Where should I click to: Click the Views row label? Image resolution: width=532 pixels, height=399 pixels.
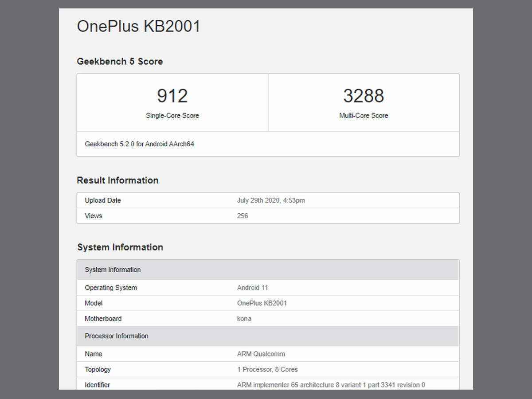pyautogui.click(x=94, y=216)
